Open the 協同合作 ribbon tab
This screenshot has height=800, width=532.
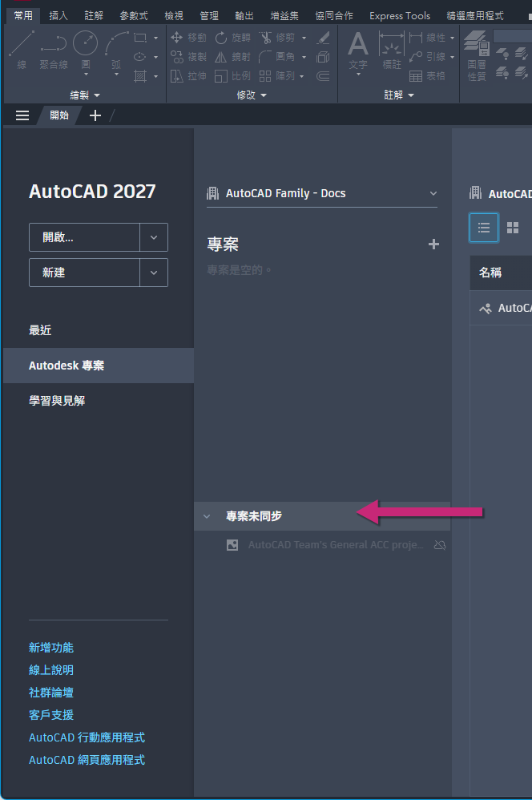[x=334, y=16]
